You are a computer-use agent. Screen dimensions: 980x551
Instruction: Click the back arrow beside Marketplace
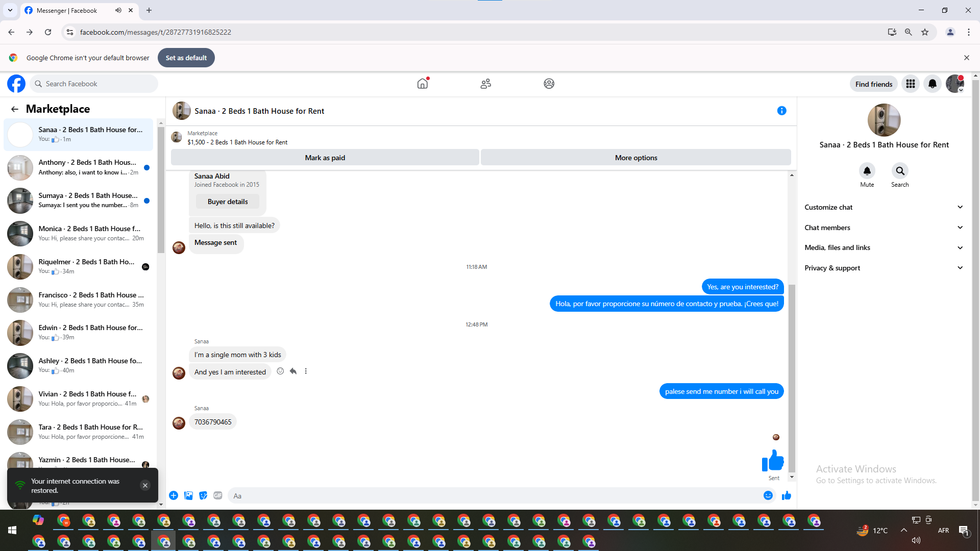tap(15, 109)
